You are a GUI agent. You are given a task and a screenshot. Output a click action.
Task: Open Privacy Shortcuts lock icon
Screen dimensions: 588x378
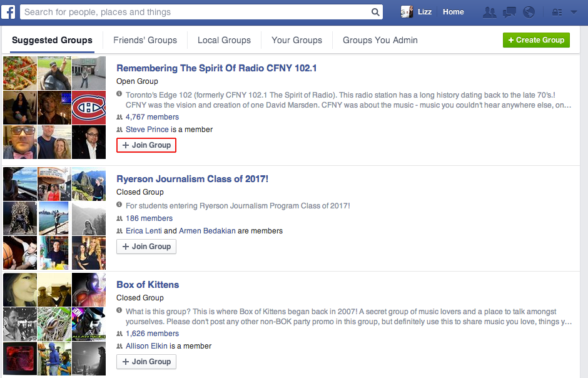coord(557,13)
